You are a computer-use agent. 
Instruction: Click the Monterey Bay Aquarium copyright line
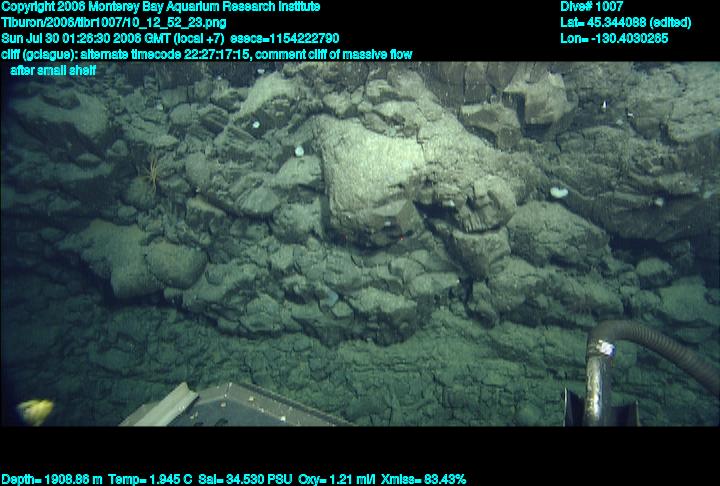(x=161, y=6)
